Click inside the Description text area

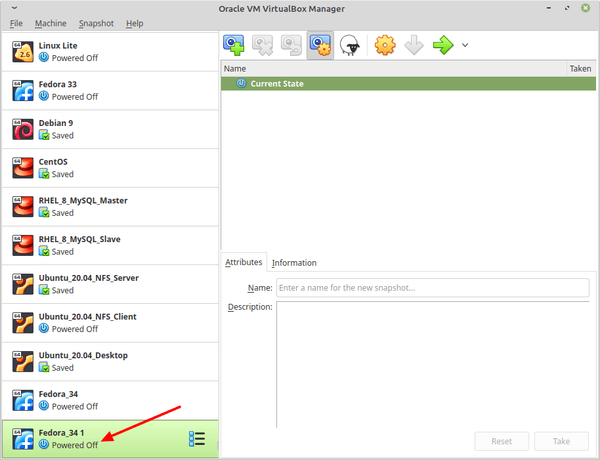point(432,364)
